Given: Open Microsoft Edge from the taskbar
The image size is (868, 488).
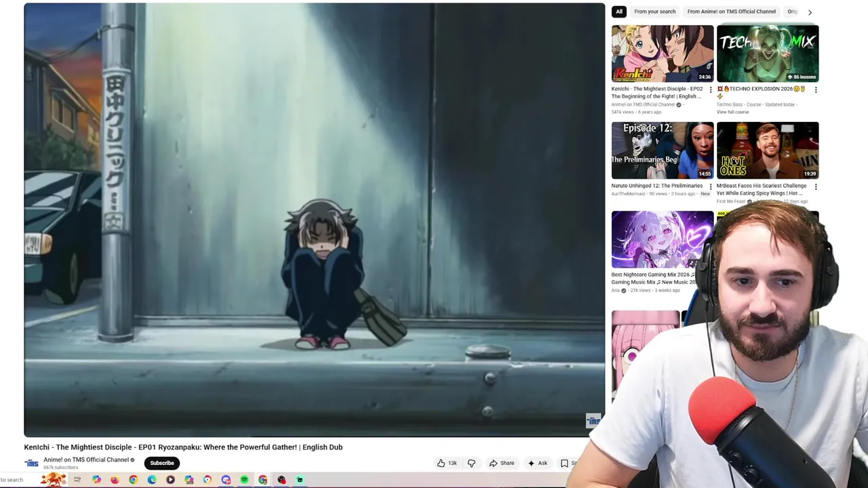Looking at the screenshot, I should (x=152, y=480).
